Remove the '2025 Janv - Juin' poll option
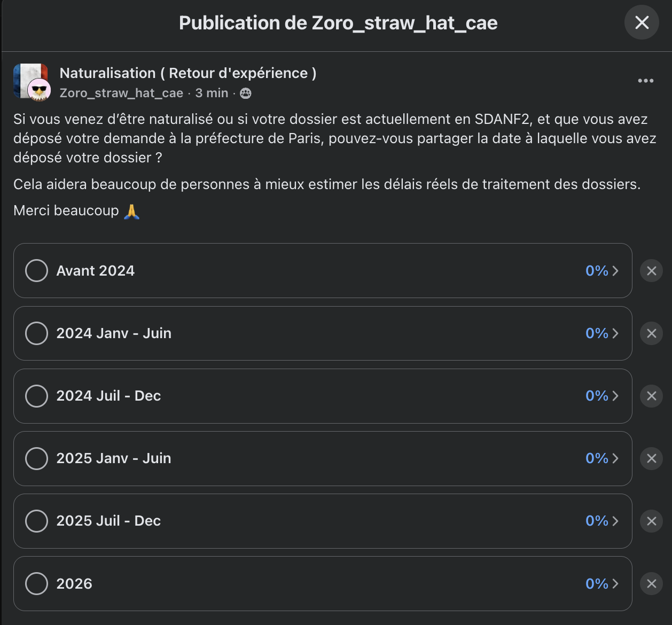 point(651,458)
